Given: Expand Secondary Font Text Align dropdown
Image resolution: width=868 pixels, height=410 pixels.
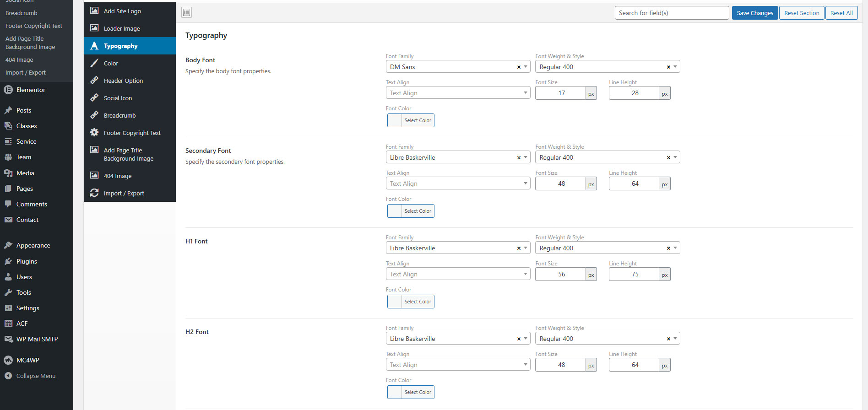Looking at the screenshot, I should (x=525, y=183).
